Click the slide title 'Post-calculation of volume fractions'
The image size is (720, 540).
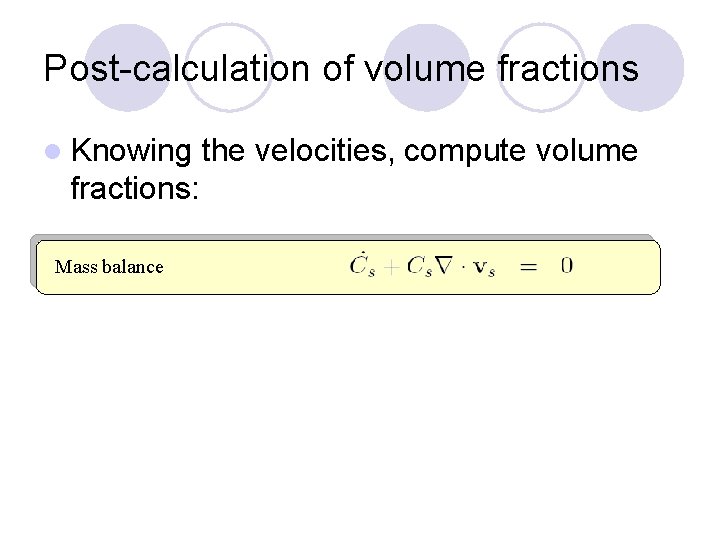coord(341,69)
